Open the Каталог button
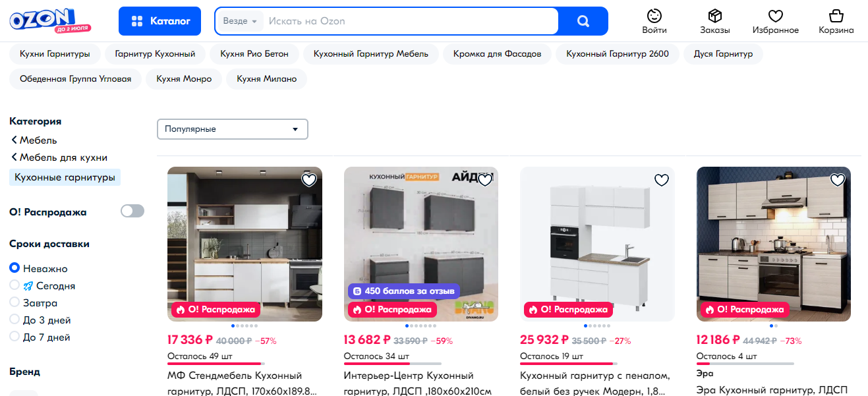Image resolution: width=868 pixels, height=396 pixels. coord(159,21)
